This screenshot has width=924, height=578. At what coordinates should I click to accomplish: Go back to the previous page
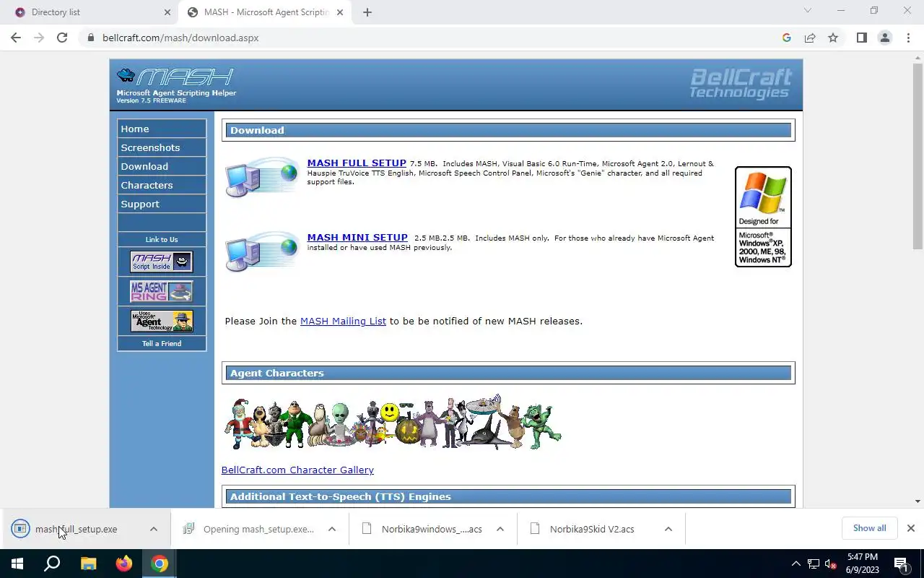[16, 38]
